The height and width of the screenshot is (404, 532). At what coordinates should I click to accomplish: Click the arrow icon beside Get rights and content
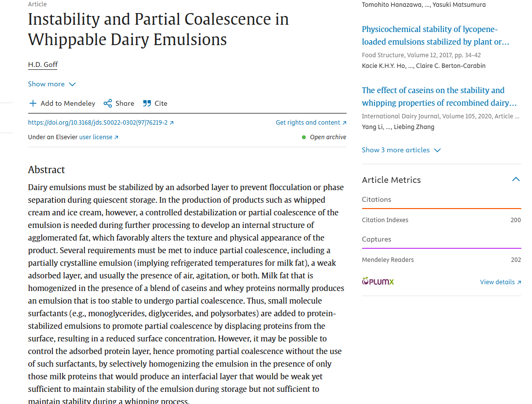coord(345,123)
